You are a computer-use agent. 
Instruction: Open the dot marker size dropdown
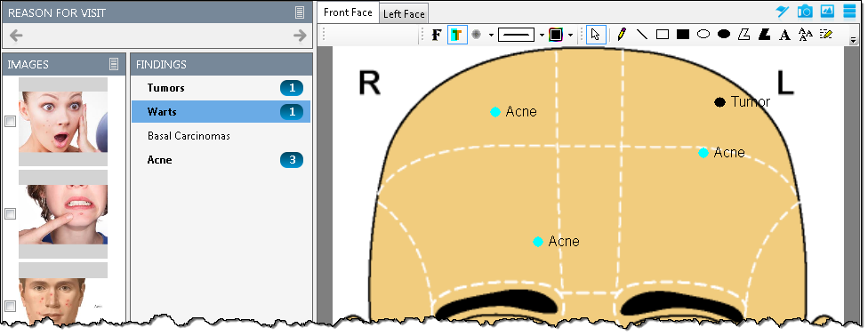pyautogui.click(x=491, y=35)
